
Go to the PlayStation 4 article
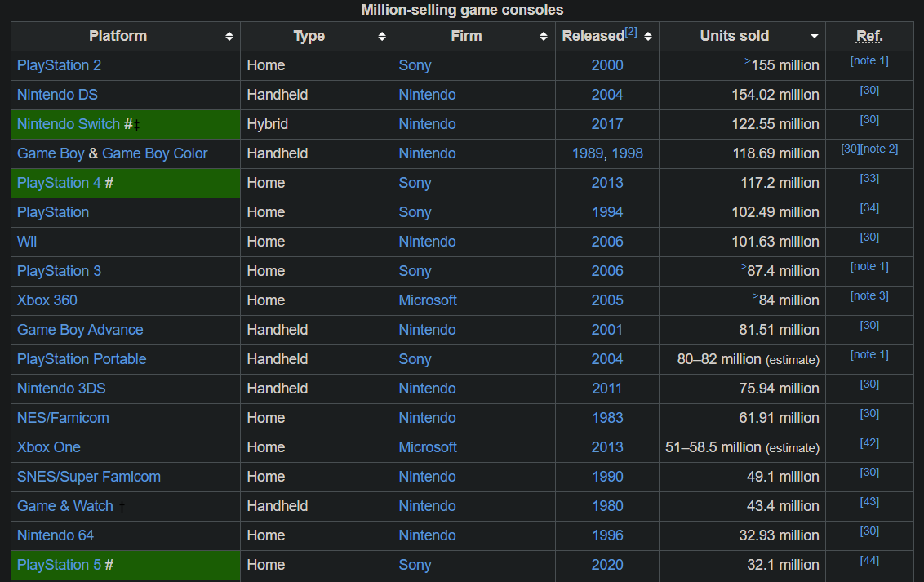(x=59, y=183)
